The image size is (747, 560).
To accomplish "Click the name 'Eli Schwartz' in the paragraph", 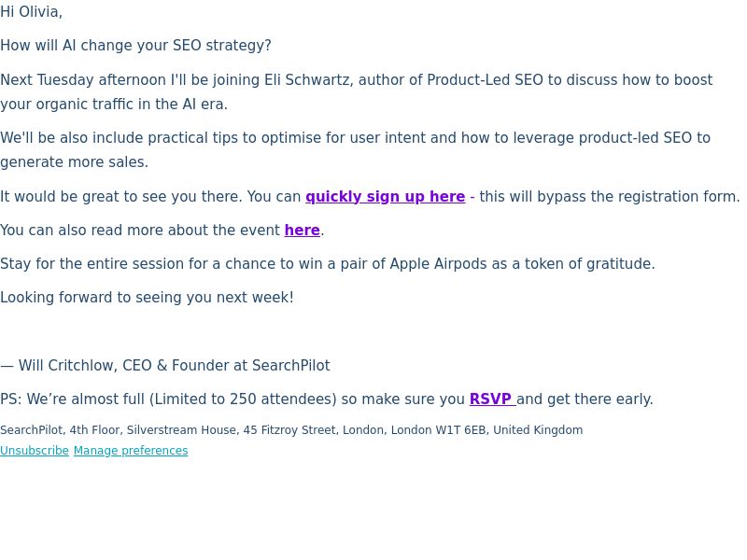I will [x=308, y=80].
